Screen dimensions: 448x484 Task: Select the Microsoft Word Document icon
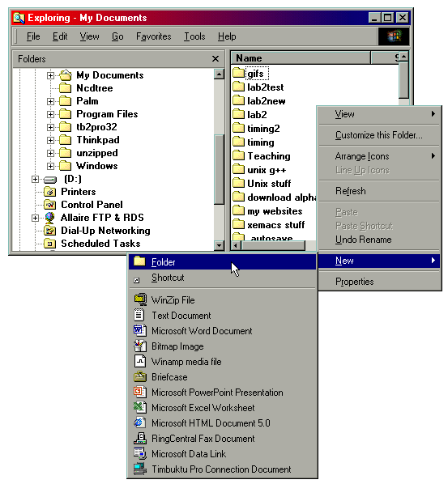(140, 330)
